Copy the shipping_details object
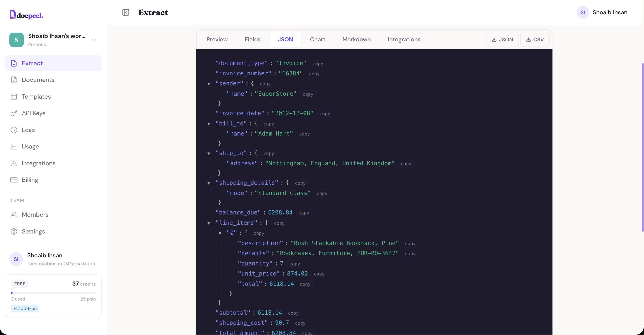 click(x=300, y=183)
